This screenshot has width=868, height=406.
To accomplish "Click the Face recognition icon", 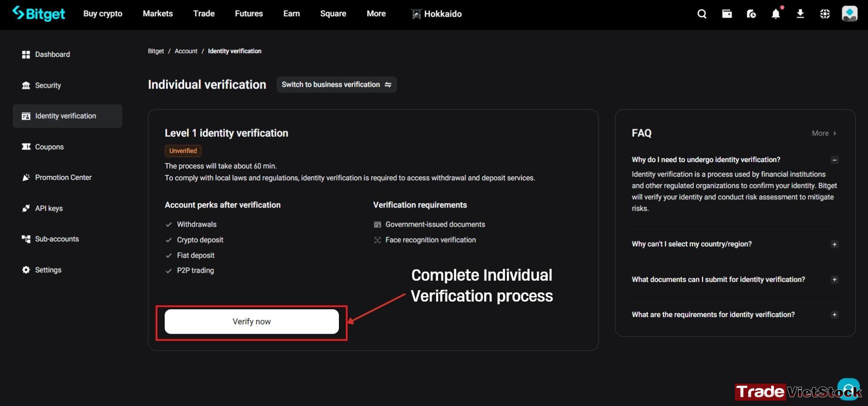I will click(378, 240).
